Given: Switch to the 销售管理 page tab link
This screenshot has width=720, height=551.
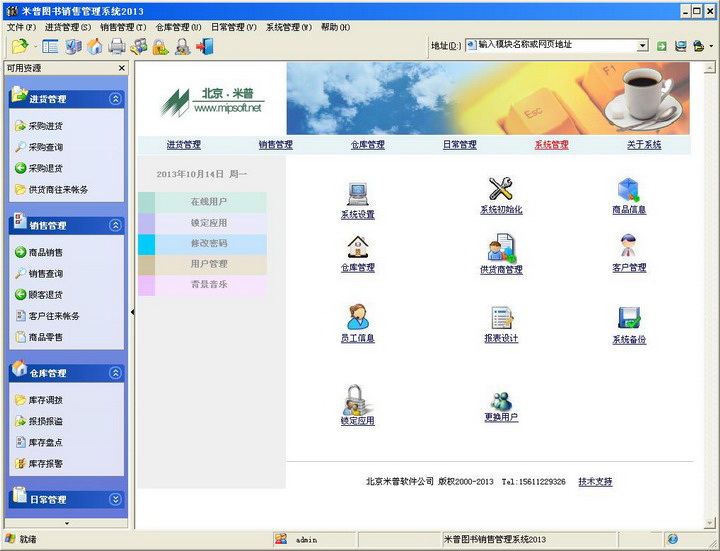Looking at the screenshot, I should (x=276, y=145).
